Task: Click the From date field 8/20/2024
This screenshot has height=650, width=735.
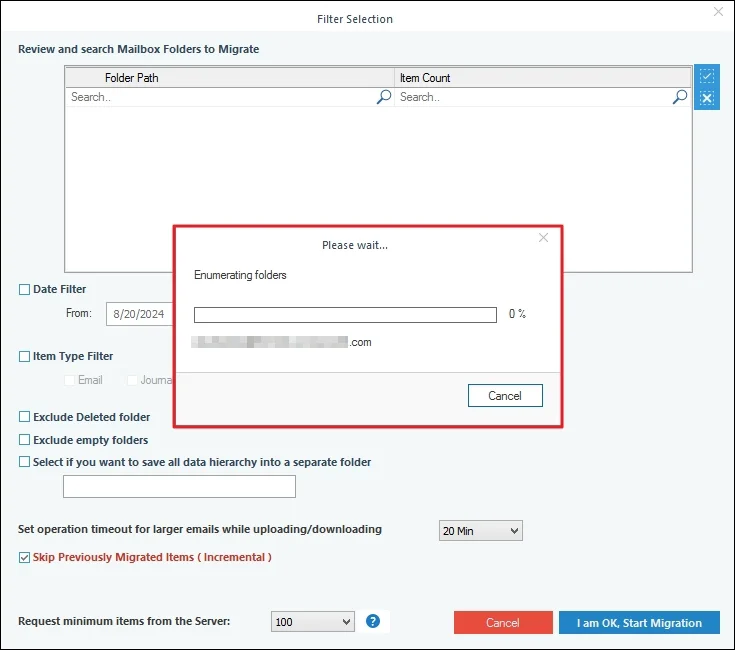Action: coord(139,314)
